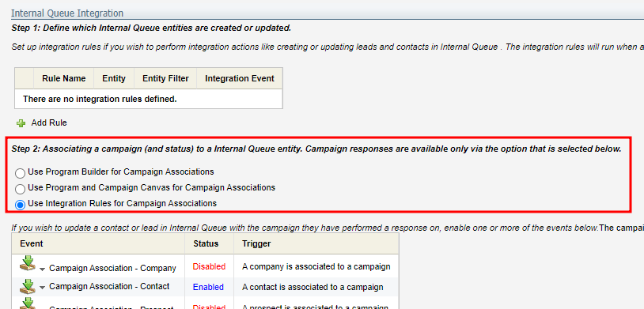Click the Disabled status for Company association
This screenshot has height=309, width=644.
(x=209, y=267)
